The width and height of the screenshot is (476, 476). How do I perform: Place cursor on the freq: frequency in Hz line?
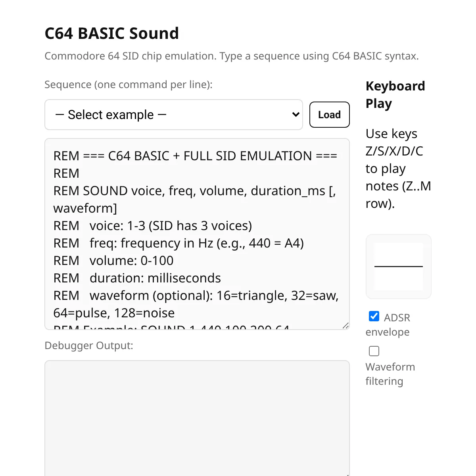[178, 243]
